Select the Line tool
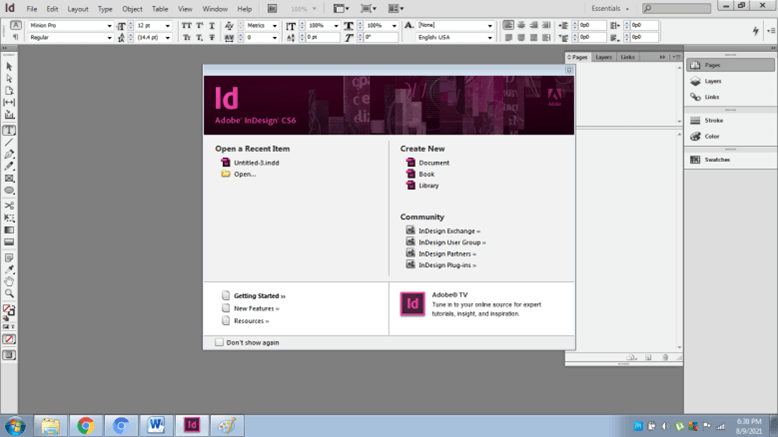 tap(9, 142)
